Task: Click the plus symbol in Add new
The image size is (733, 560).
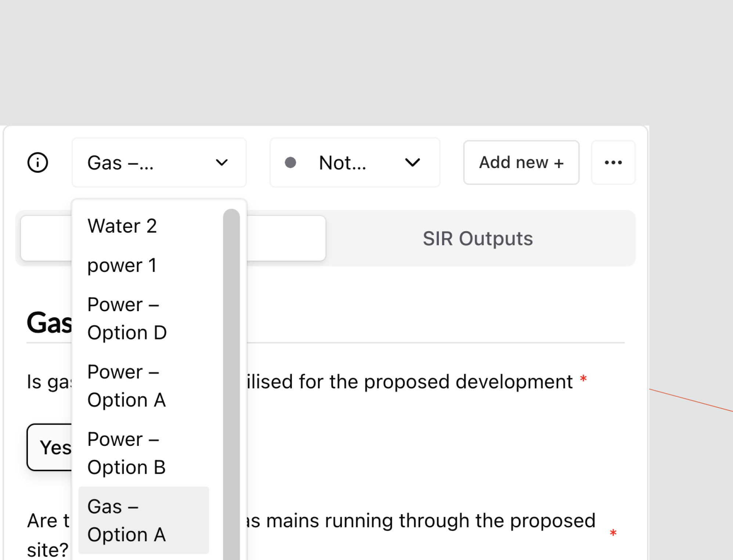Action: pos(559,163)
